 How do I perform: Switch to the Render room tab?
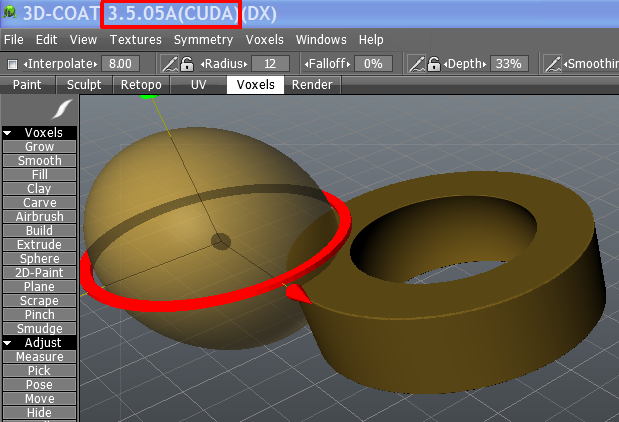click(x=312, y=85)
